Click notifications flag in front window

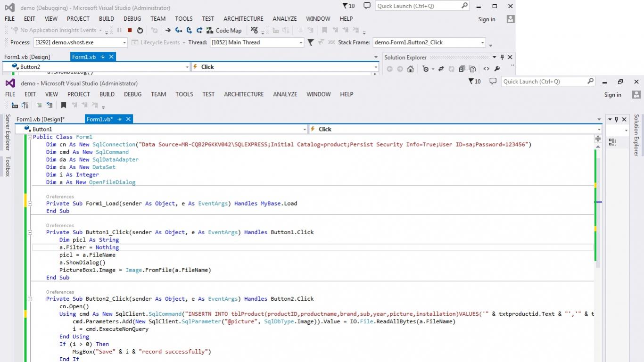tap(475, 81)
